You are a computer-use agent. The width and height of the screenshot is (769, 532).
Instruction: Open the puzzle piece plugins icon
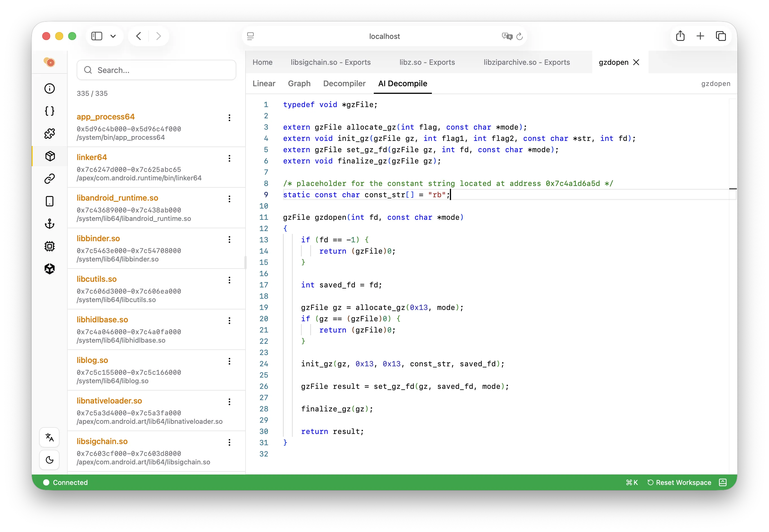pyautogui.click(x=49, y=134)
